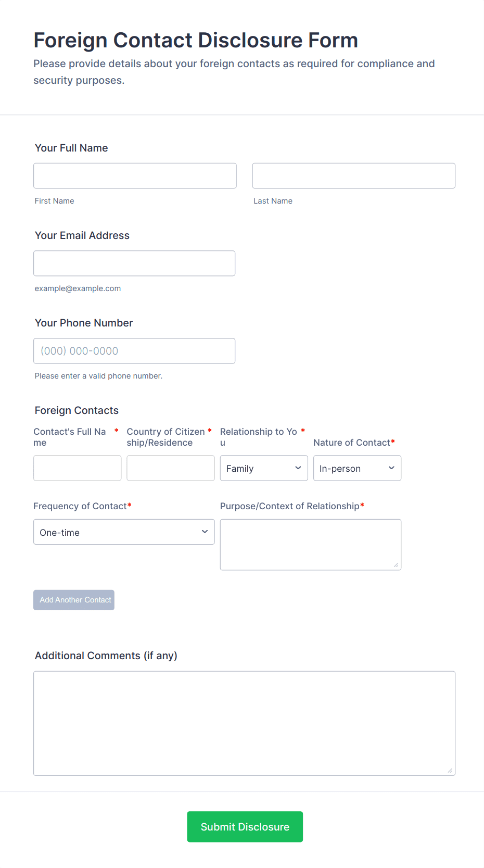Viewport: 484px width, 868px height.
Task: Click the First Name input field
Action: (135, 176)
